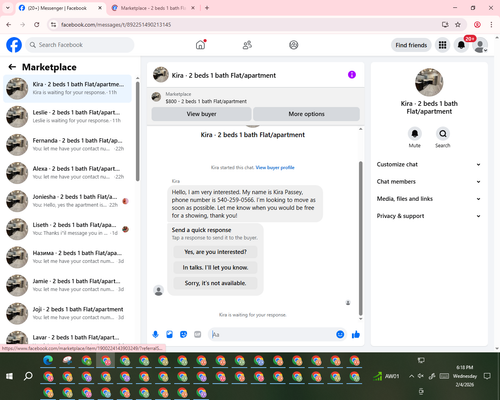Show hidden system tray icons
Screen dimensions: 500x400
pyautogui.click(x=412, y=376)
